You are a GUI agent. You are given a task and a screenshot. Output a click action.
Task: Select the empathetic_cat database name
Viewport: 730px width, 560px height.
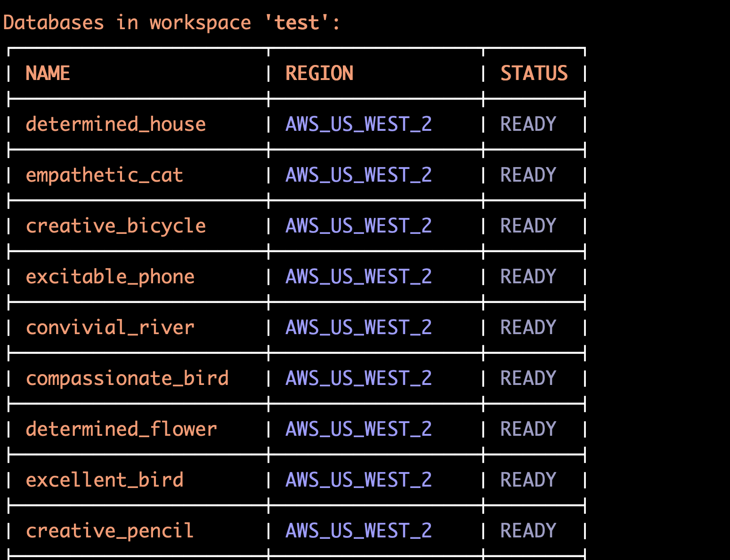click(104, 175)
